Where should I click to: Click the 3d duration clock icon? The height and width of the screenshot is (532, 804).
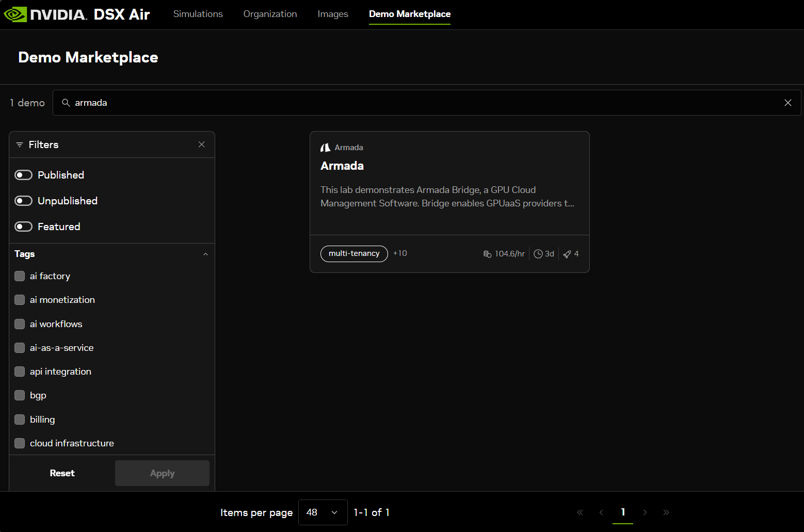(x=538, y=254)
